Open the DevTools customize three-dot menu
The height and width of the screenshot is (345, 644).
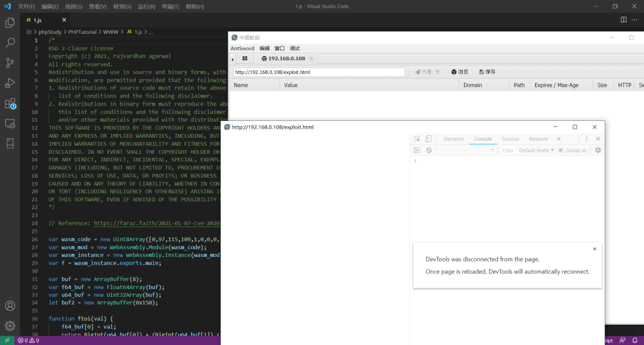pyautogui.click(x=587, y=139)
